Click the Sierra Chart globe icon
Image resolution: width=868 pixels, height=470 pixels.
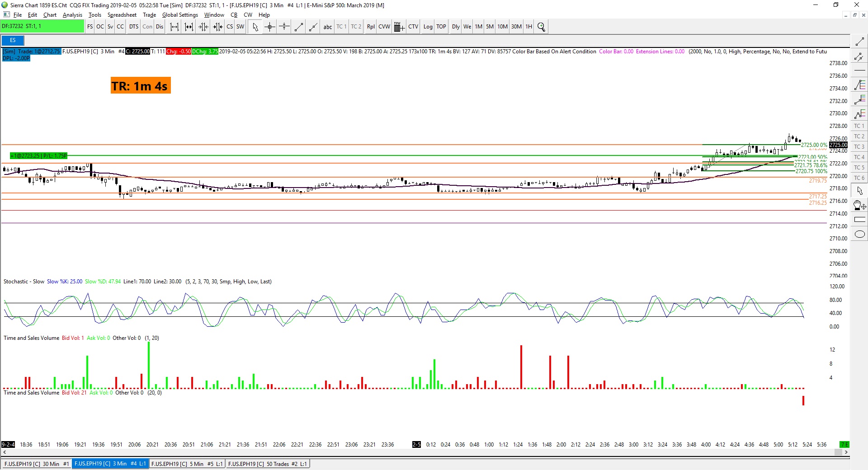[5, 5]
